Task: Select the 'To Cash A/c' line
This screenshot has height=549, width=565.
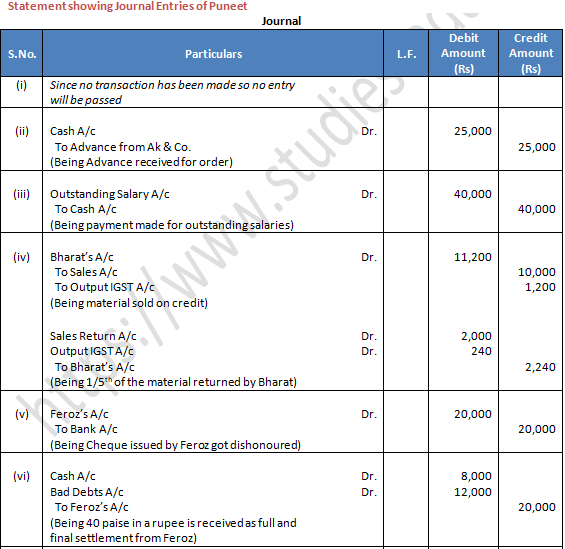Action: pos(85,209)
